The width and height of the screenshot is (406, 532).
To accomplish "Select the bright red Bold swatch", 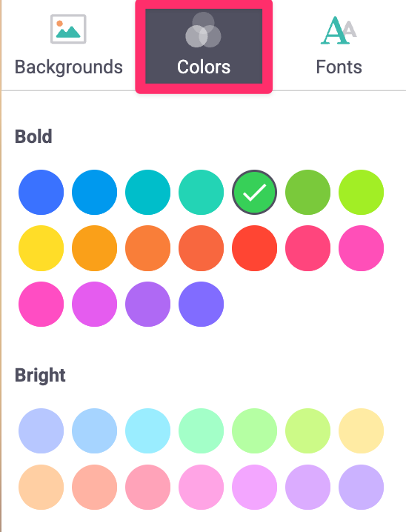I will (254, 248).
